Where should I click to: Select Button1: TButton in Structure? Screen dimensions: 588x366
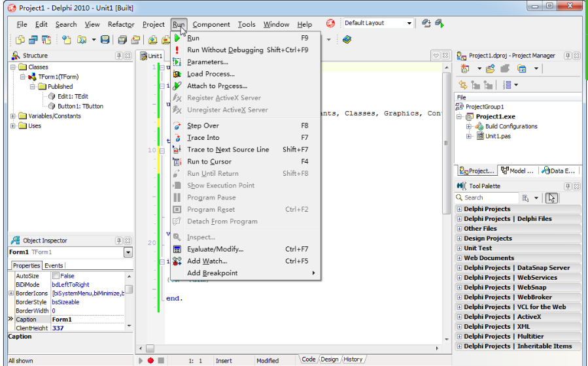[x=80, y=106]
